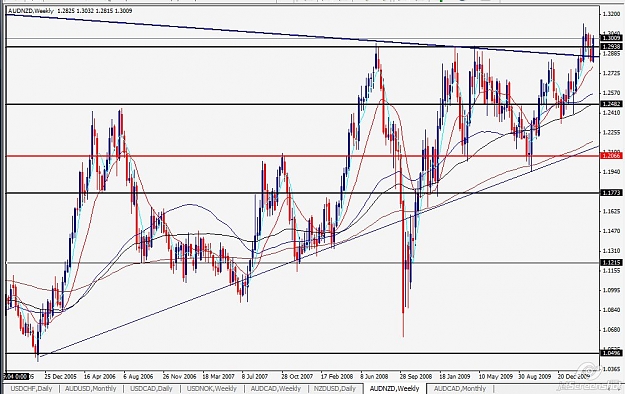Click the 1.2885 price scale value

tap(611, 53)
